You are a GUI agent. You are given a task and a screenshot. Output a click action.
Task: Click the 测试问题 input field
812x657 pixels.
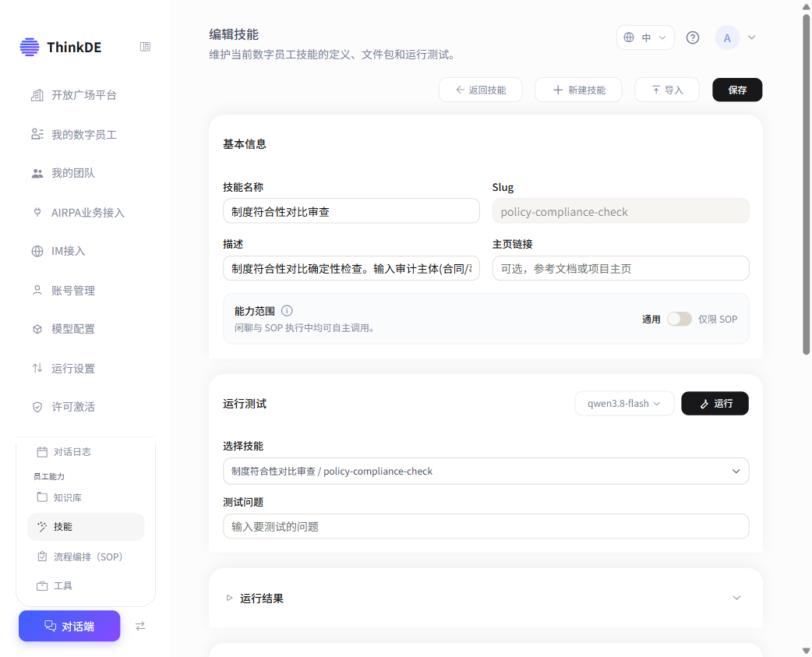coord(485,527)
